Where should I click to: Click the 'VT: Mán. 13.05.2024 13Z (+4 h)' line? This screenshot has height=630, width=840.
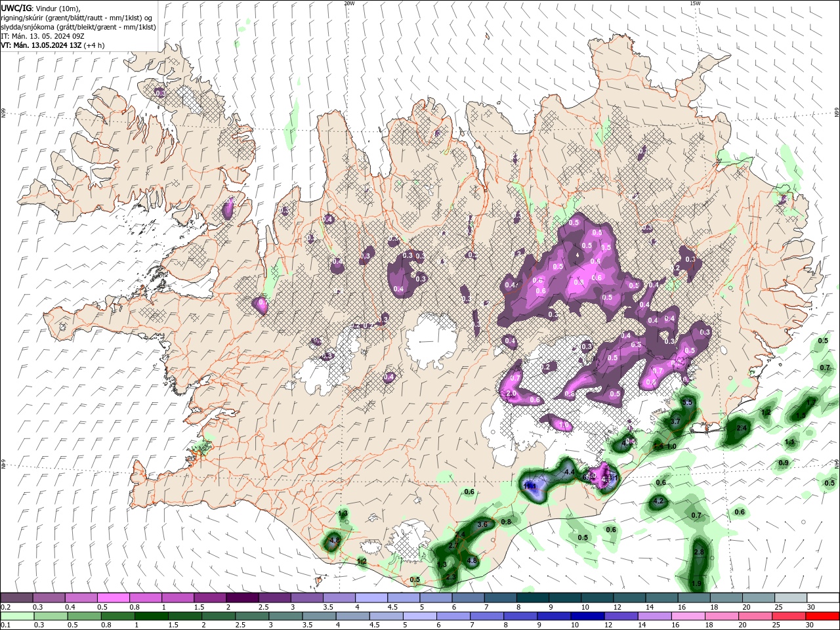coord(53,45)
